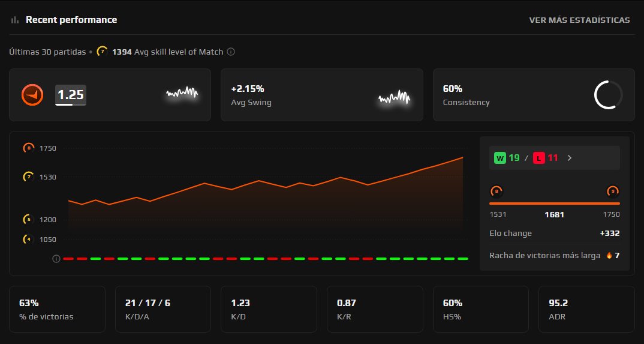Screen dimensions: 644x344
Task: Open the 1.23 K/D stat card
Action: (269, 309)
